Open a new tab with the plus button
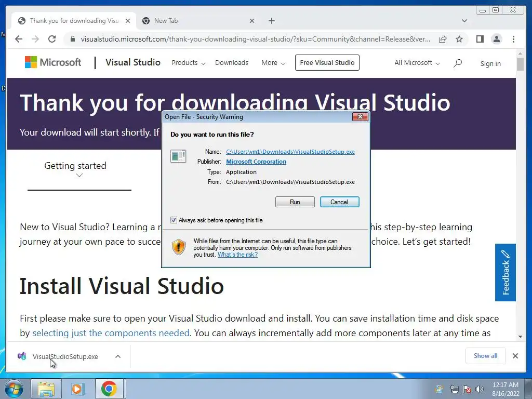This screenshot has height=399, width=532. [x=271, y=21]
